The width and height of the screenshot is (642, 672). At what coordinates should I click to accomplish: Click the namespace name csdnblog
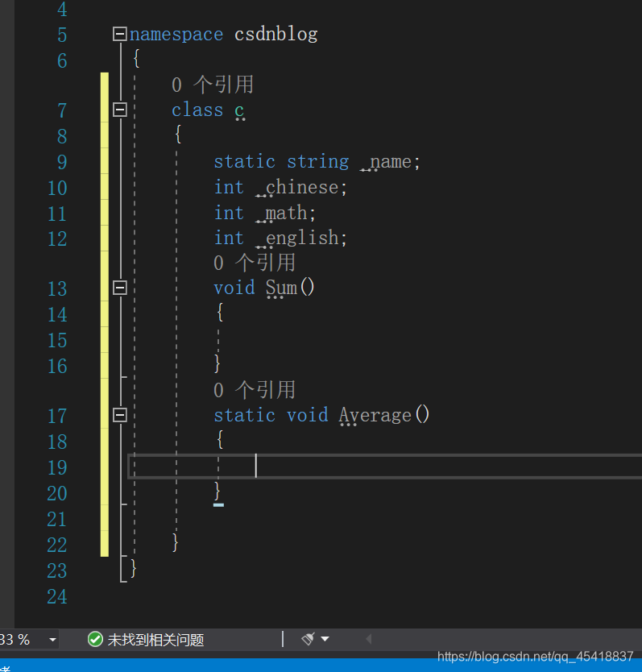(276, 35)
